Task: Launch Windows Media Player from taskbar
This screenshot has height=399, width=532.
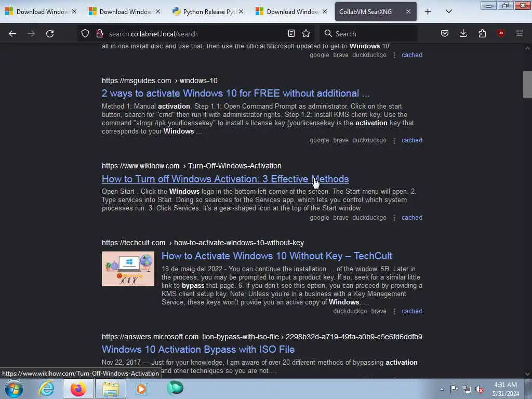Action: 142,389
